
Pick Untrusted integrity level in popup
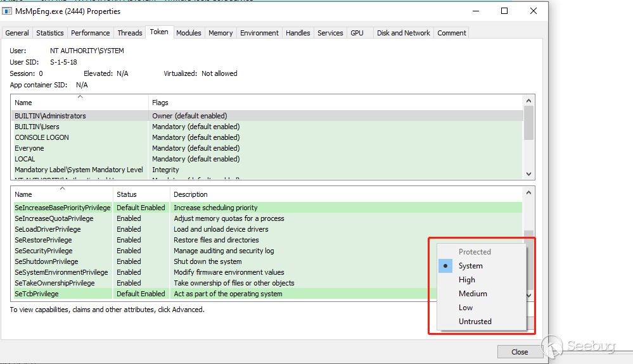pos(475,322)
